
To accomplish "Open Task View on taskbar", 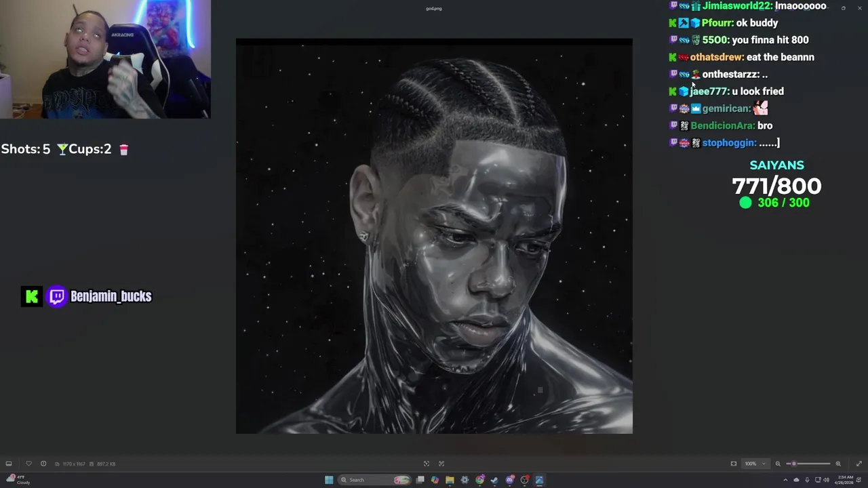I will click(x=420, y=480).
